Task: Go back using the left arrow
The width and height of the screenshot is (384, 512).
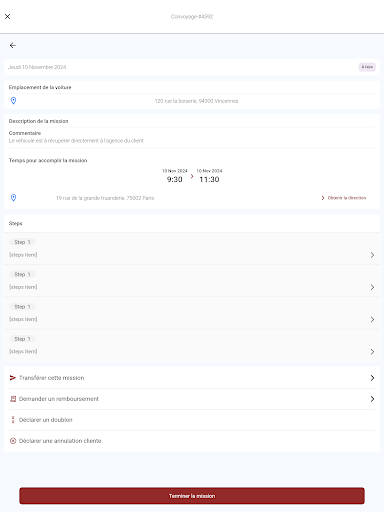Action: point(13,45)
